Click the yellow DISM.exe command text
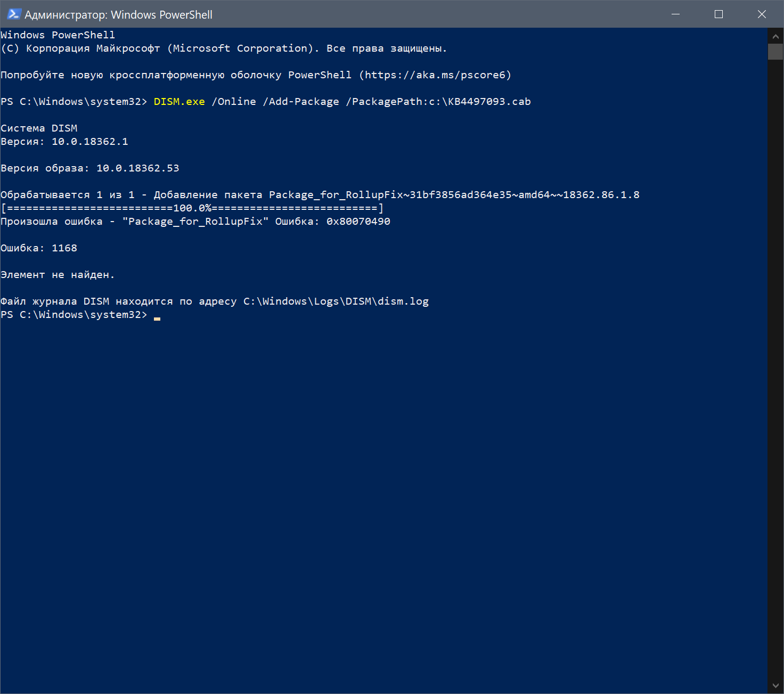The image size is (784, 694). [179, 102]
